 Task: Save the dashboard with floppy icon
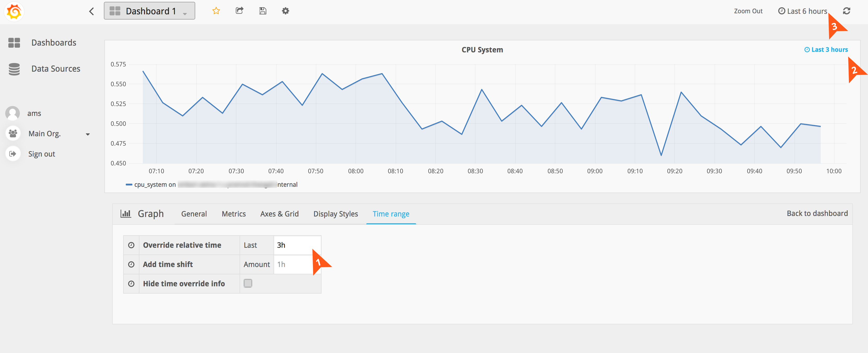coord(263,11)
